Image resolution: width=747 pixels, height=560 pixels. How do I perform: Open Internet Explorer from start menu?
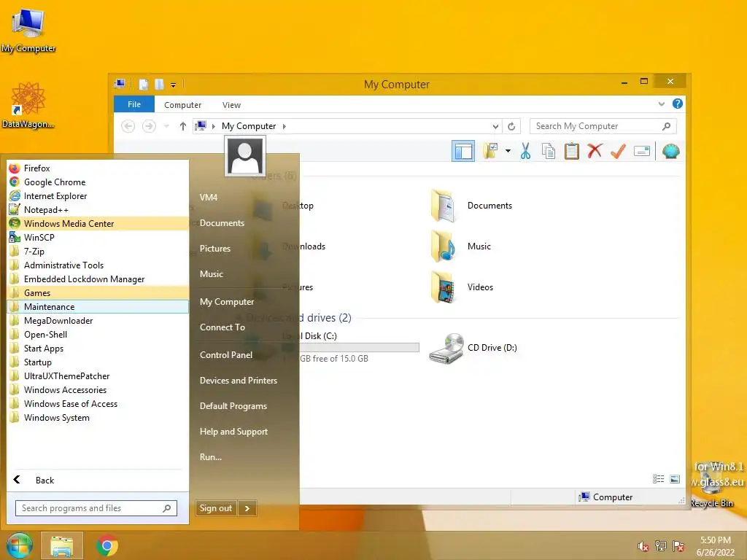click(98, 195)
